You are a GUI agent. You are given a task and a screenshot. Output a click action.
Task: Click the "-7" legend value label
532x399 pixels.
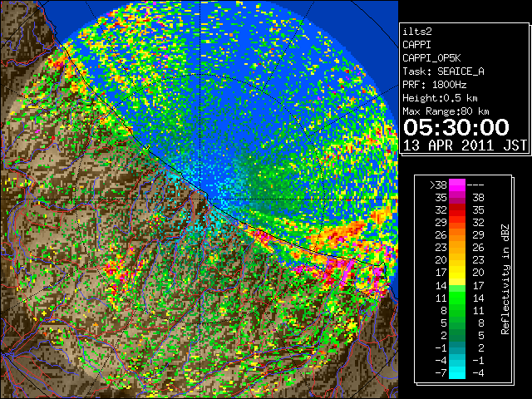point(441,373)
